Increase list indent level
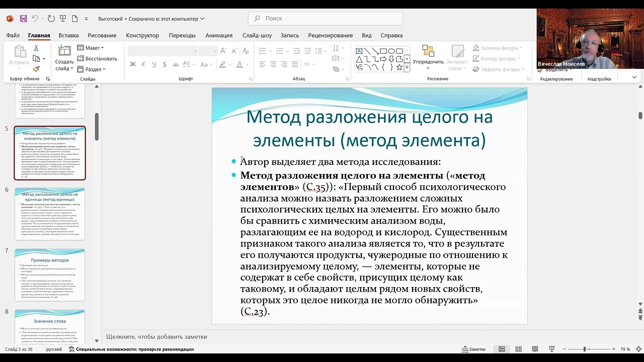 307,51
